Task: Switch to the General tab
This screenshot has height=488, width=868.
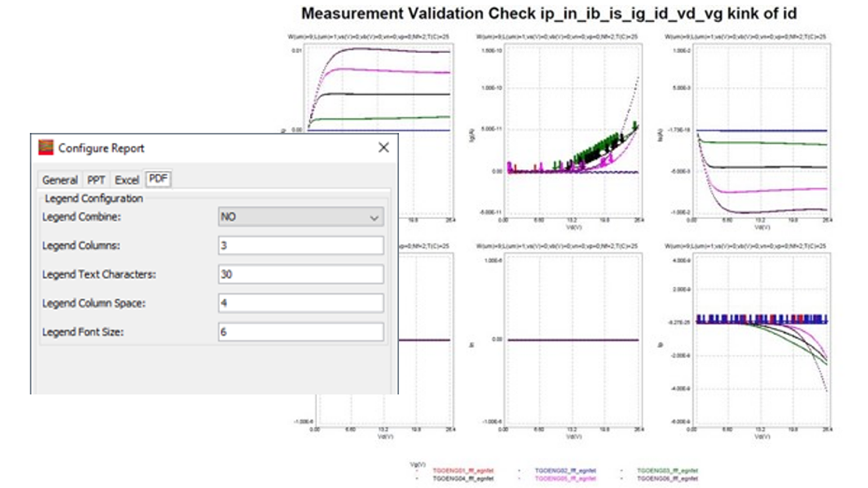Action: (60, 180)
